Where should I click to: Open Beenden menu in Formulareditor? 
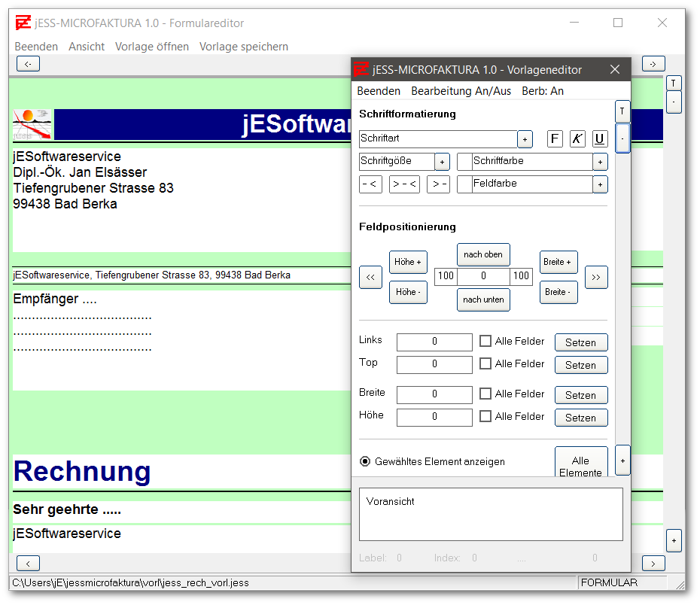[x=36, y=47]
